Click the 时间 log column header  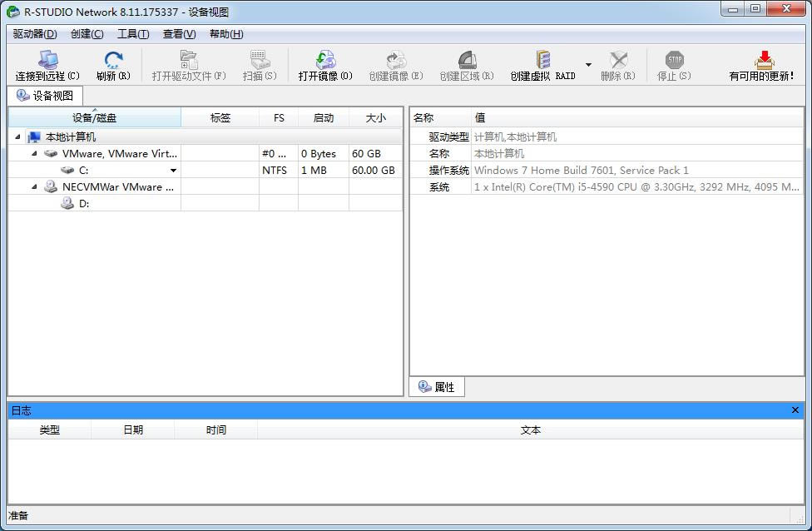click(x=216, y=430)
